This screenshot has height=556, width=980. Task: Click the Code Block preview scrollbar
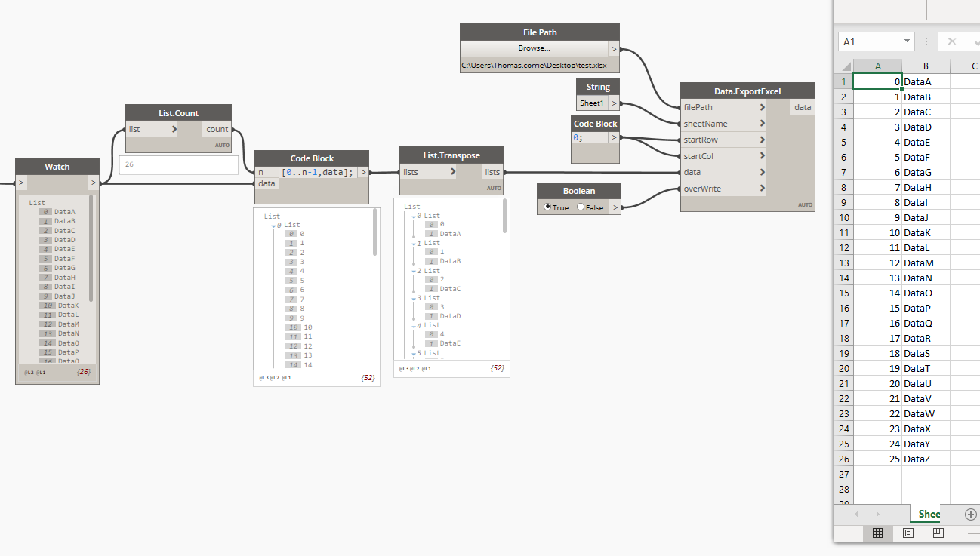[x=375, y=233]
